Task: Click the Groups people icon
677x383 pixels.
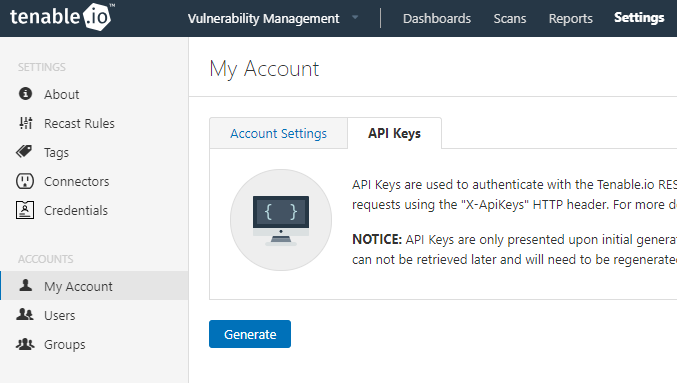Action: 25,344
